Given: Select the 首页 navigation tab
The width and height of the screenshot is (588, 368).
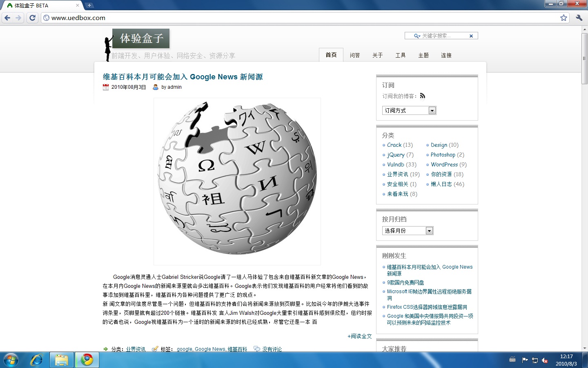Looking at the screenshot, I should pyautogui.click(x=331, y=55).
